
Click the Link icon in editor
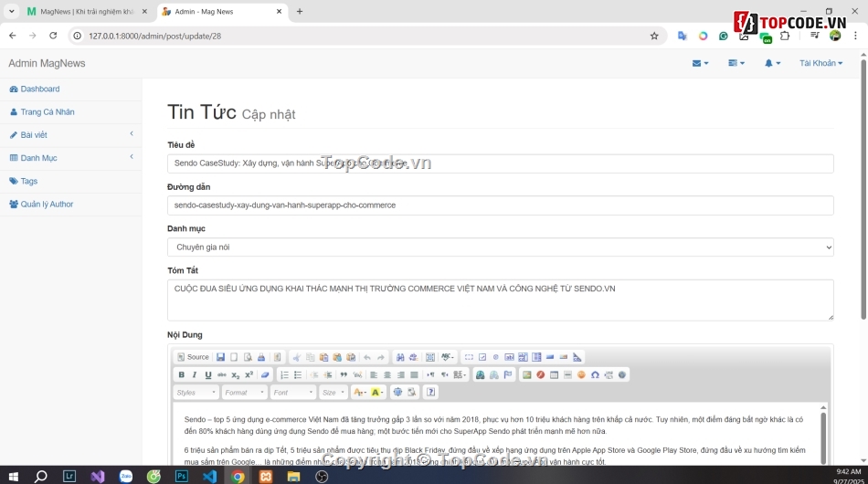click(481, 375)
